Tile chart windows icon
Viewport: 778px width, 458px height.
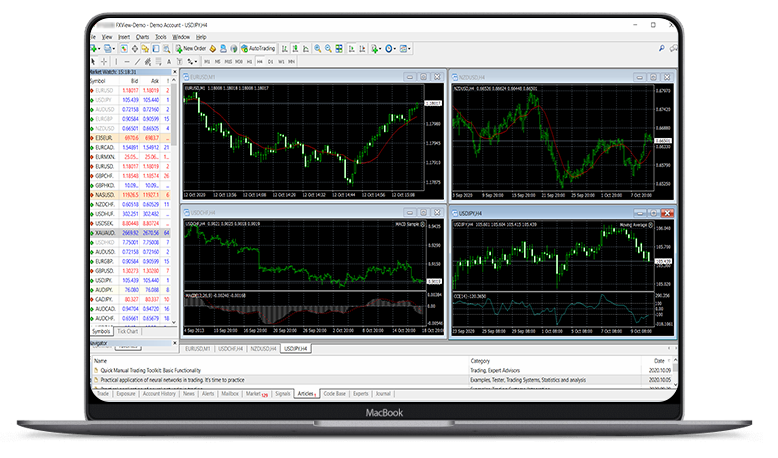339,49
